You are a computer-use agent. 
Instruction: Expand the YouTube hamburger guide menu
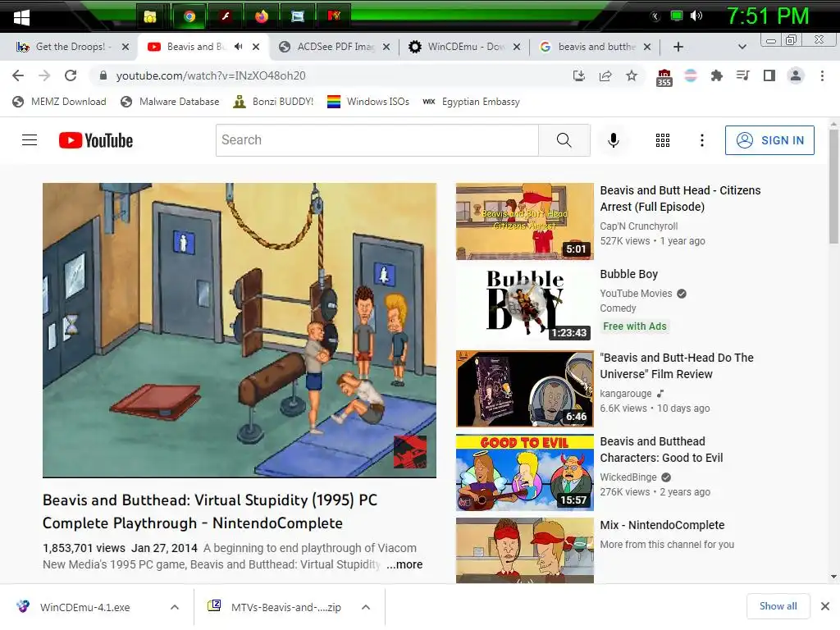click(x=30, y=140)
